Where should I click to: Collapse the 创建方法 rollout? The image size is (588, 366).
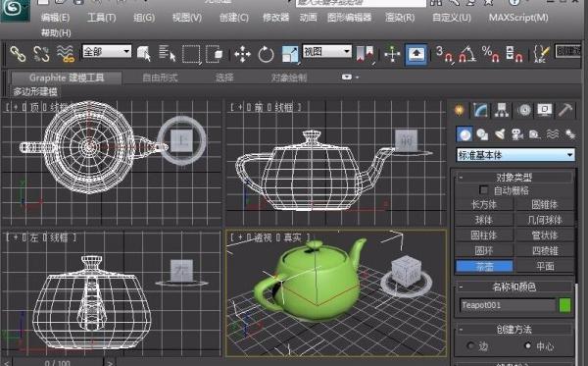[x=514, y=330]
